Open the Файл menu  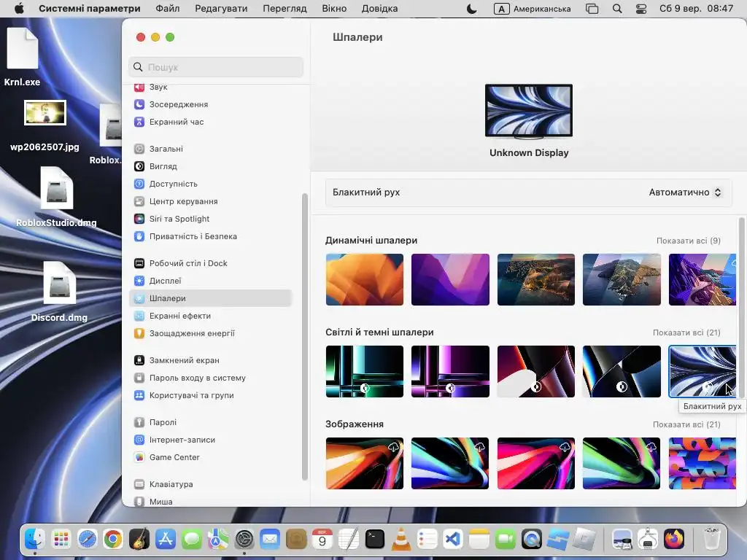pos(168,9)
